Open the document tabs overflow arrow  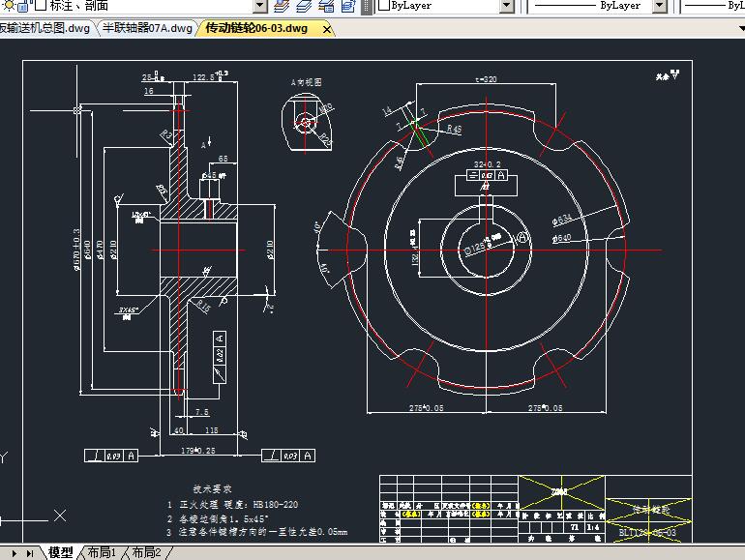(742, 28)
